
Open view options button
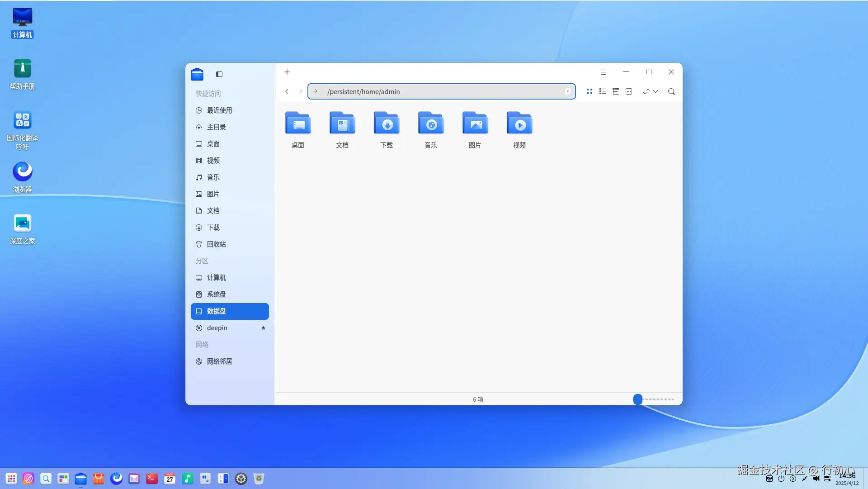point(629,91)
